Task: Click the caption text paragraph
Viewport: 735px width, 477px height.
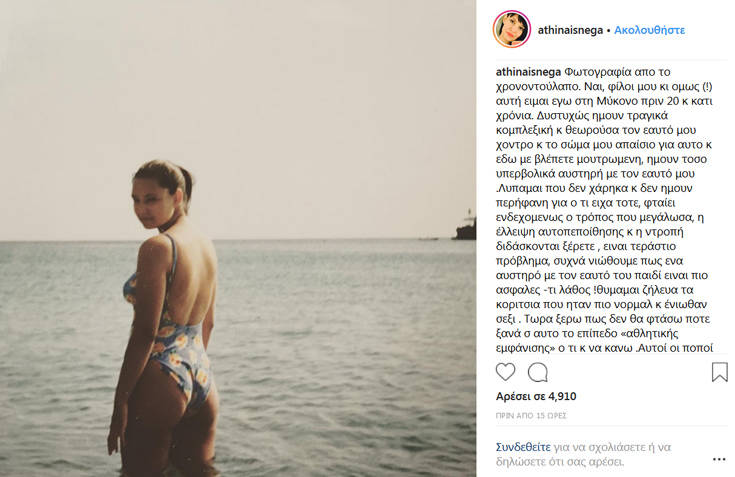Action: [604, 210]
